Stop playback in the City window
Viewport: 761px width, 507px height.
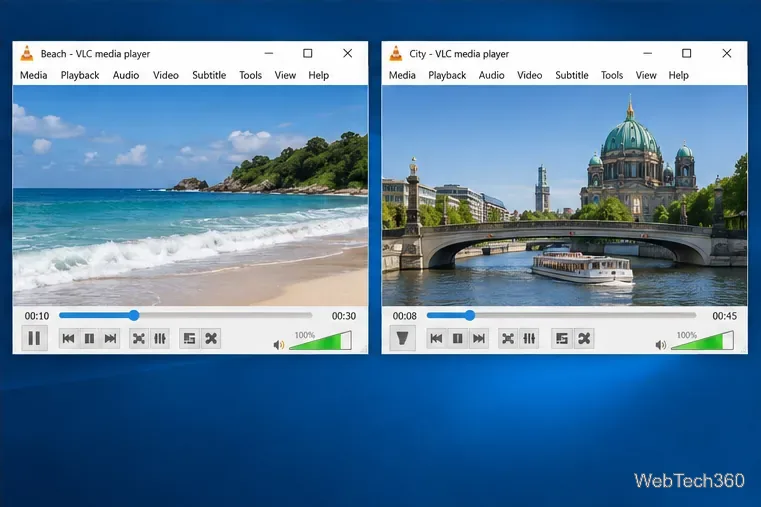click(457, 338)
